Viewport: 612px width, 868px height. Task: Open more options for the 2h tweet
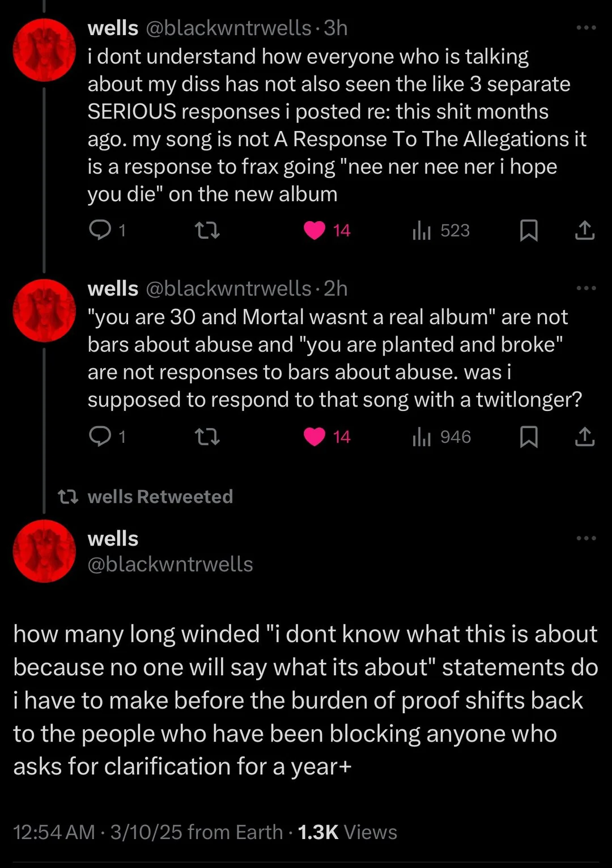click(586, 289)
